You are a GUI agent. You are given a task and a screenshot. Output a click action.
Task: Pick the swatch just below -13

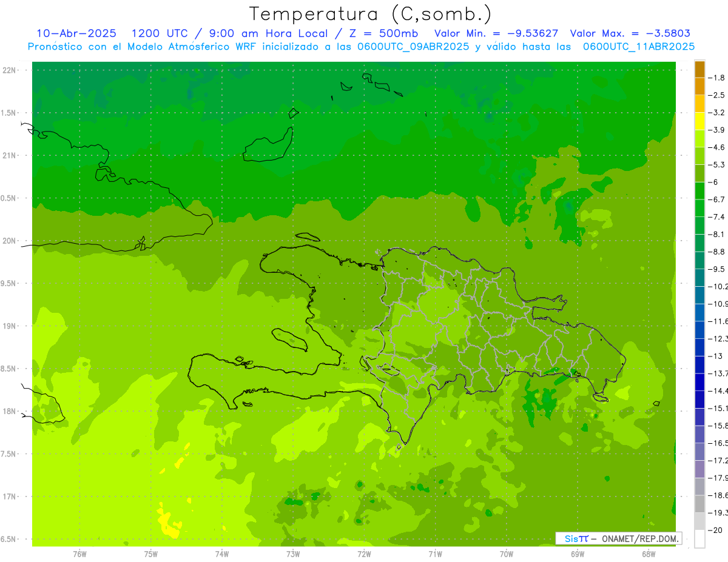tap(699, 365)
